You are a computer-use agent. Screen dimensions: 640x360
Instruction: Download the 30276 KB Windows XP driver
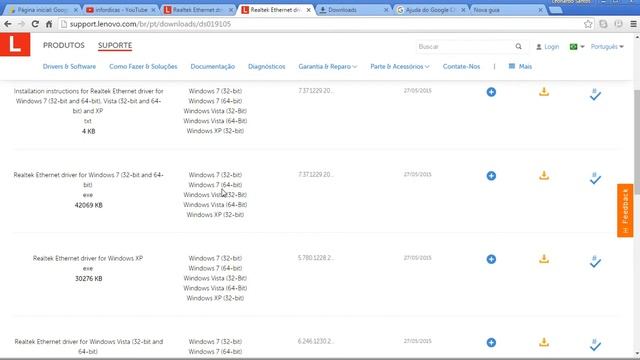(x=544, y=259)
